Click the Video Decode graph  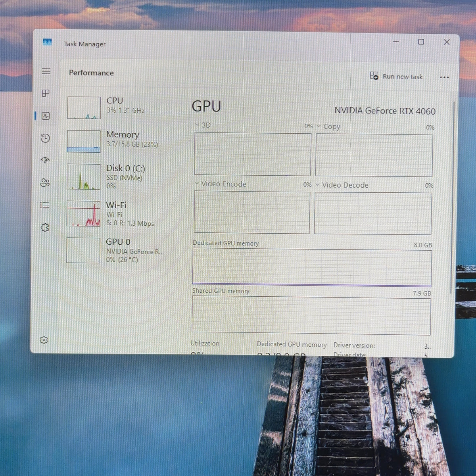(x=373, y=214)
